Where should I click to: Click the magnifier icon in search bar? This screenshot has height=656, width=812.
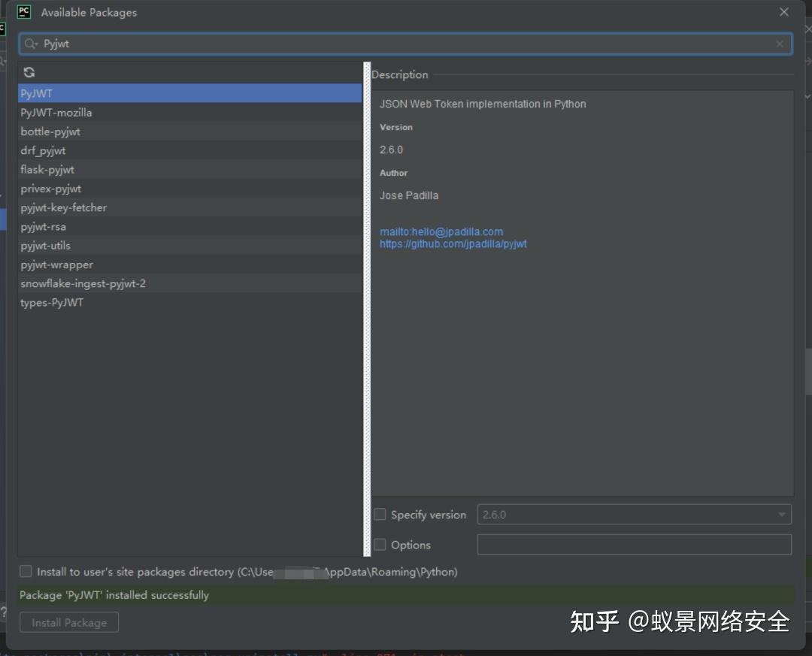(29, 44)
